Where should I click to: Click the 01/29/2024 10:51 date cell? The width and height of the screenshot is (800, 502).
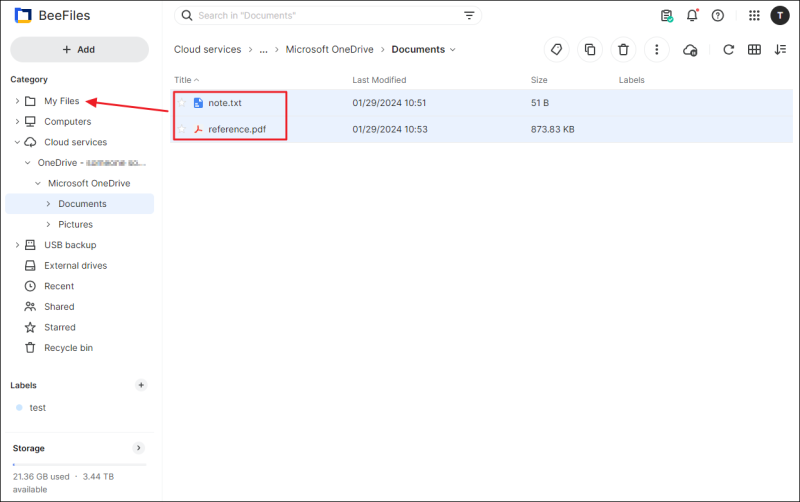[x=389, y=103]
